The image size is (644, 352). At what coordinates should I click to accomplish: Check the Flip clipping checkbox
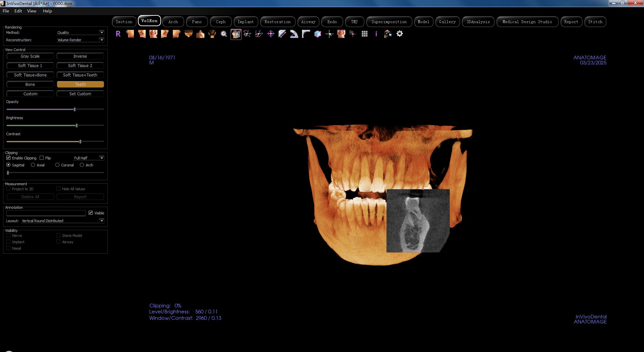click(x=42, y=158)
